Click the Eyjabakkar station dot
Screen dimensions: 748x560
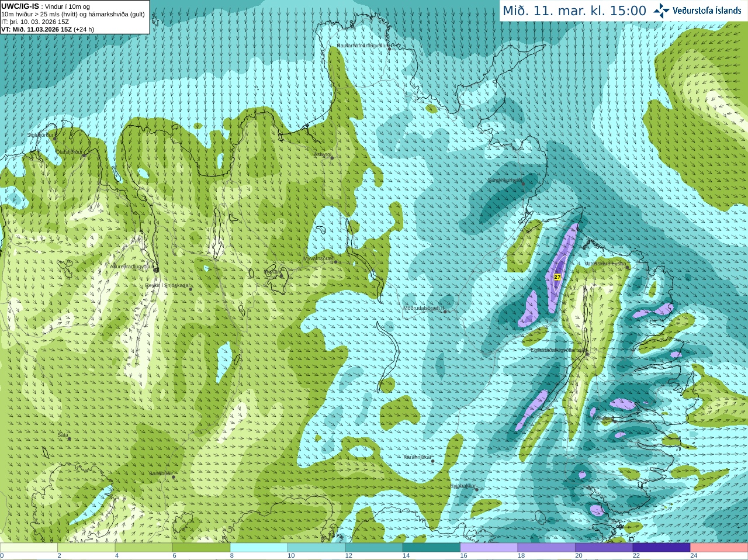(476, 489)
